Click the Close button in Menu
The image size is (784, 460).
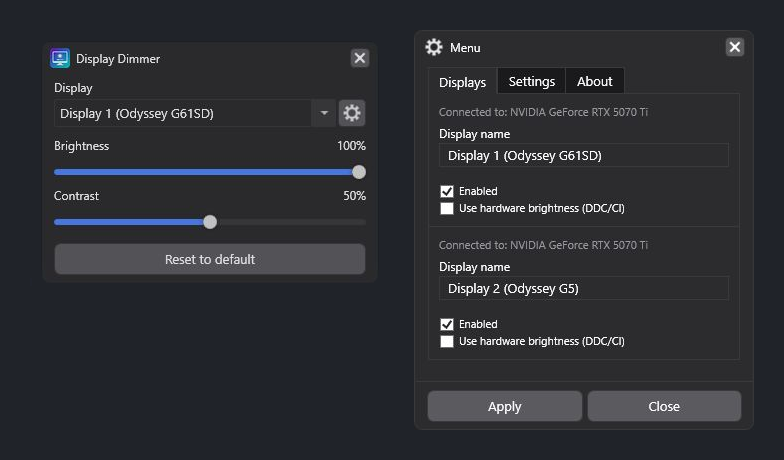[664, 406]
